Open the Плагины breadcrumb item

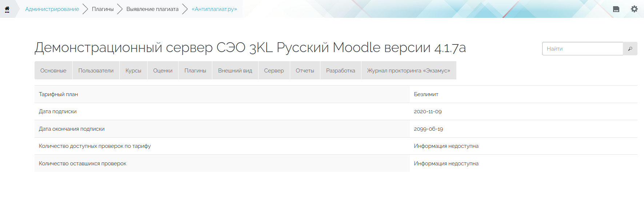point(103,9)
